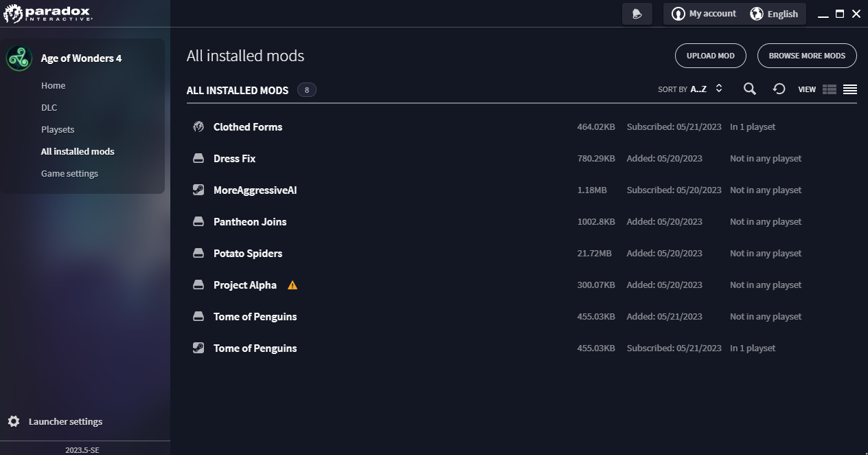Viewport: 868px width, 455px height.
Task: Click the local drive icon beside Dress Fix
Action: point(198,159)
